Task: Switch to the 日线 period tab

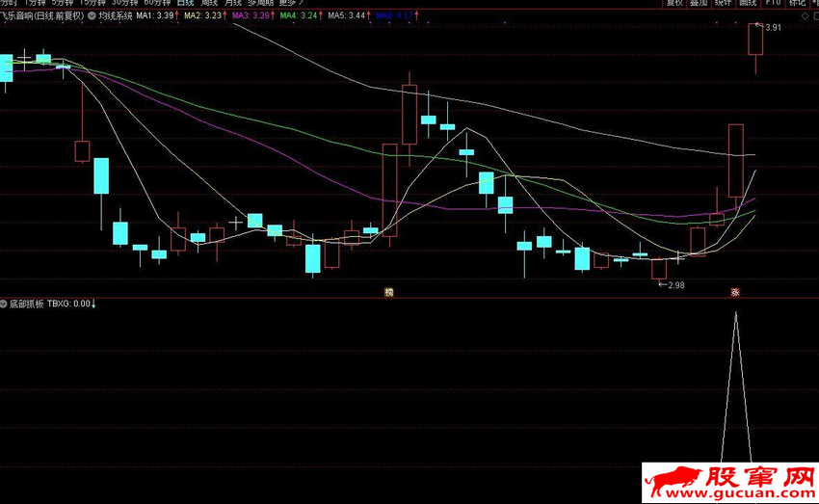Action: coord(185,3)
